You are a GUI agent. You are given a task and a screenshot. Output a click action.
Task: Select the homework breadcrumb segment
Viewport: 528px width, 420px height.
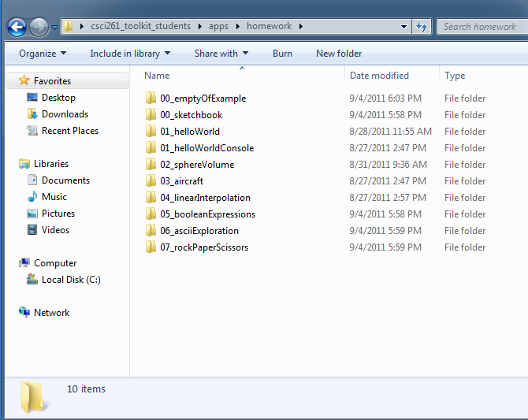tap(269, 26)
